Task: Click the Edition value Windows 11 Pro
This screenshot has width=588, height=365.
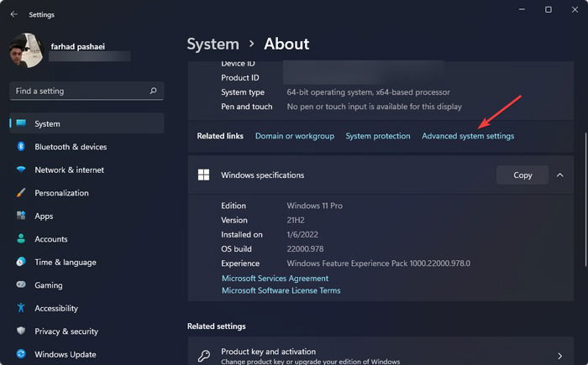Action: [315, 206]
